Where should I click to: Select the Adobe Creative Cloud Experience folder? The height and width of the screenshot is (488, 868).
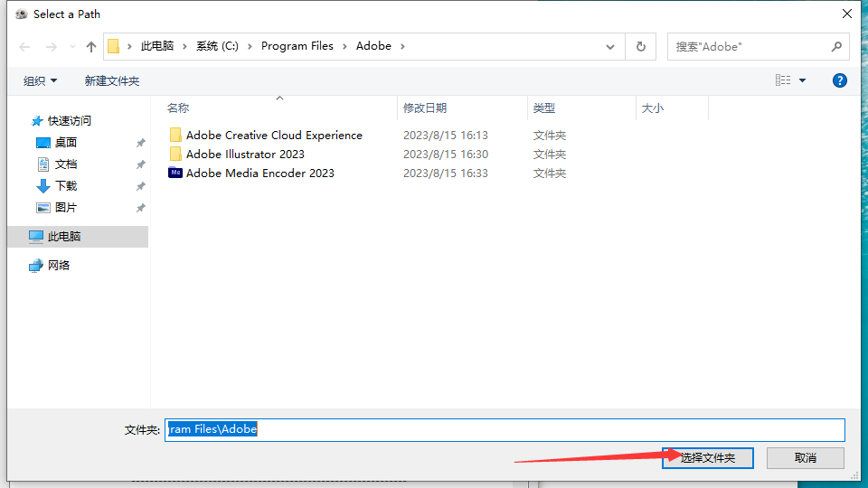tap(274, 135)
